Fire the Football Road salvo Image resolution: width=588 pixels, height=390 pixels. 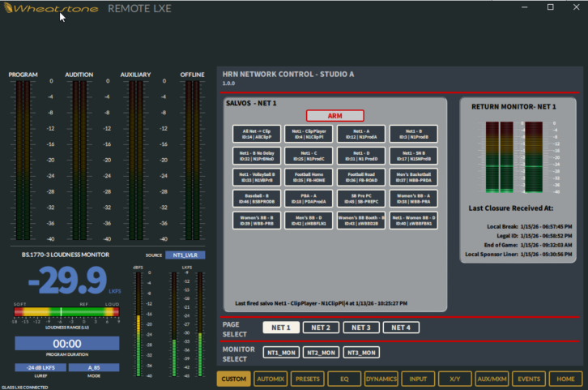pos(361,178)
